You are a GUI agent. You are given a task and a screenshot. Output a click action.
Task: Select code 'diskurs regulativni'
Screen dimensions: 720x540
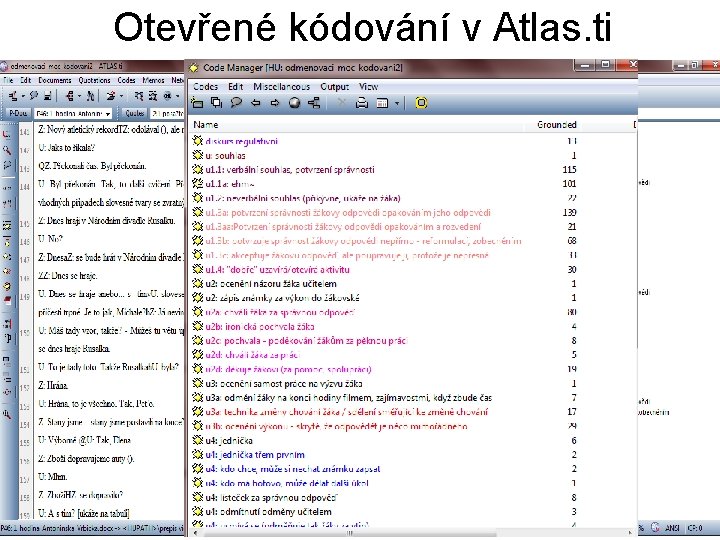241,141
